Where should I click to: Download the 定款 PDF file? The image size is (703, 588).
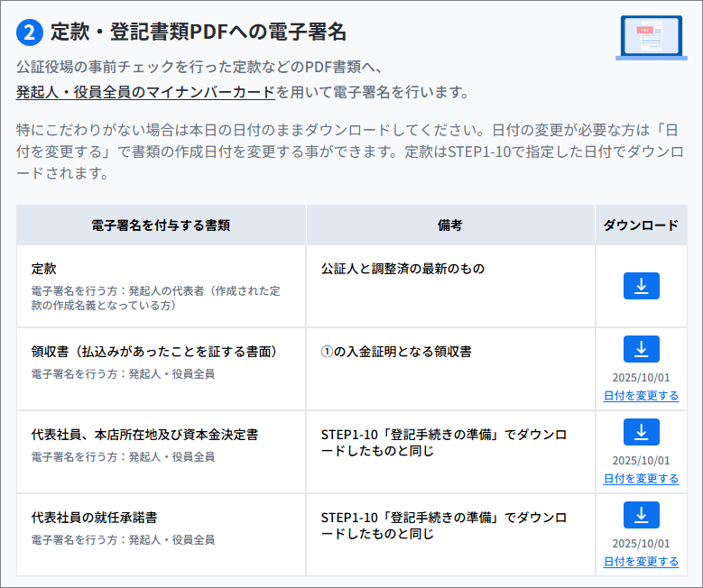click(641, 286)
